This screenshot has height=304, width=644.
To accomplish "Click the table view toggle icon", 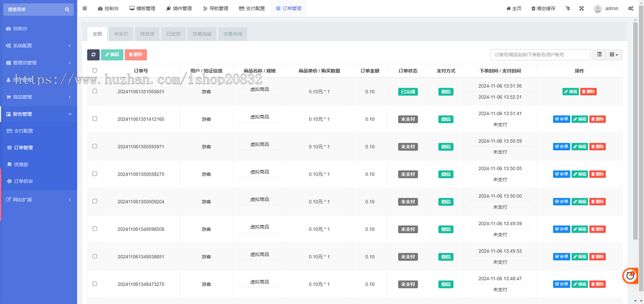I will (x=599, y=54).
